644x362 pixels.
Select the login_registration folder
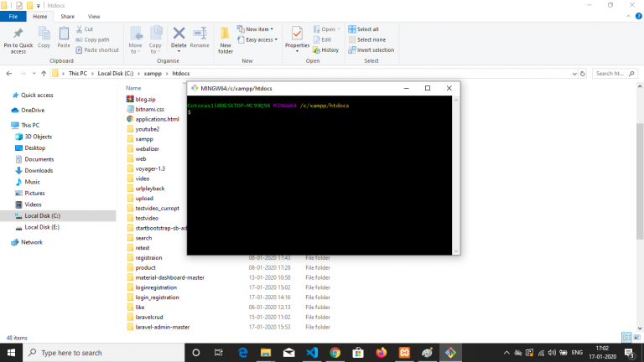click(x=157, y=297)
